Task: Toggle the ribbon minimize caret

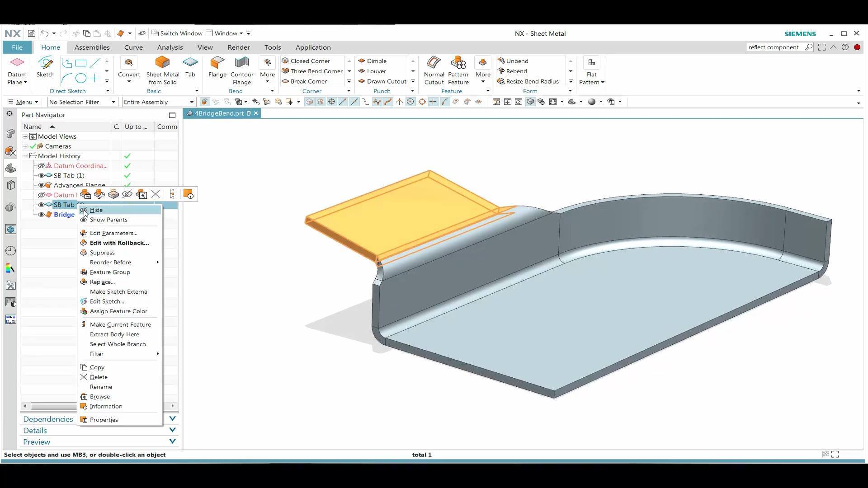Action: click(x=834, y=47)
